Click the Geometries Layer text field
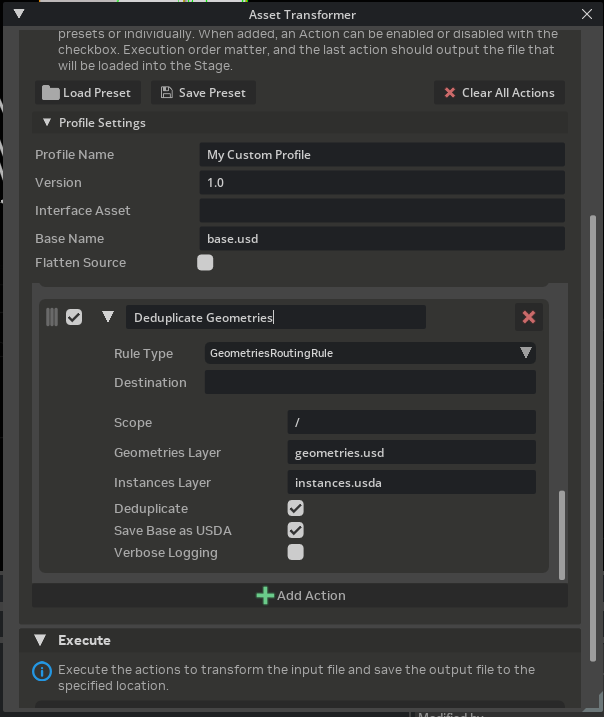 click(411, 453)
